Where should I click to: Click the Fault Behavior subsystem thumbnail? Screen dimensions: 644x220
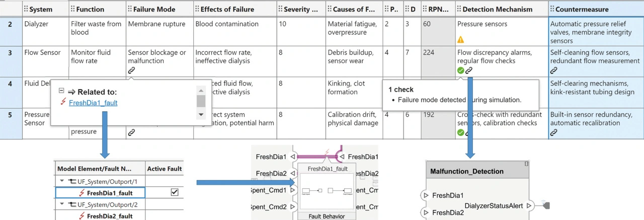click(327, 192)
